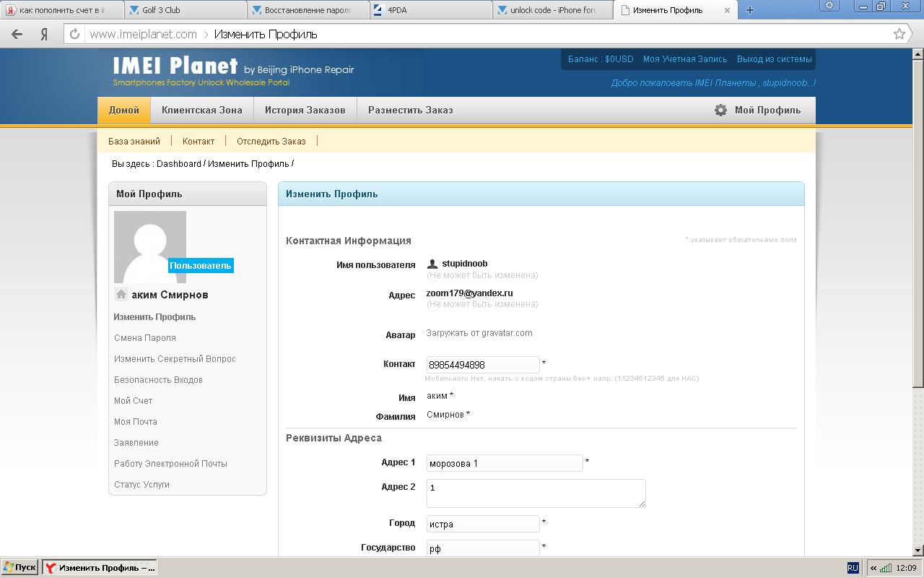Click the user icon beside 'stupidnoob'
This screenshot has height=578, width=924.
click(x=432, y=264)
